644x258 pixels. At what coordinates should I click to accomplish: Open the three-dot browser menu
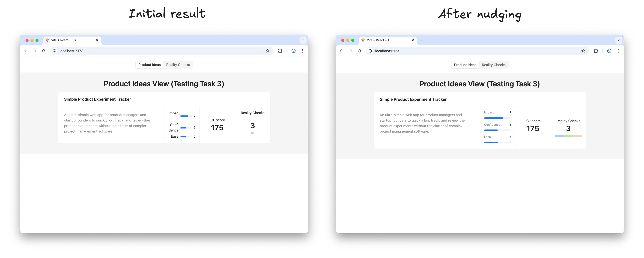point(302,51)
